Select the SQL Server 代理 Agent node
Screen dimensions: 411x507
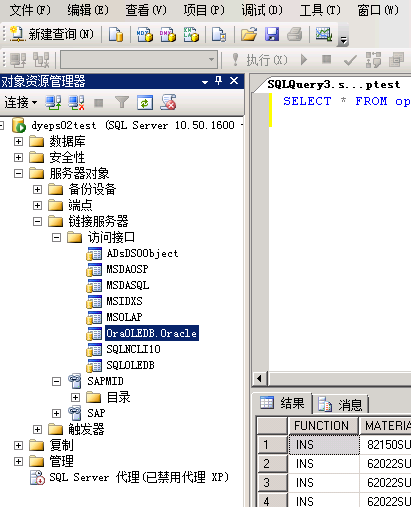pyautogui.click(x=139, y=477)
